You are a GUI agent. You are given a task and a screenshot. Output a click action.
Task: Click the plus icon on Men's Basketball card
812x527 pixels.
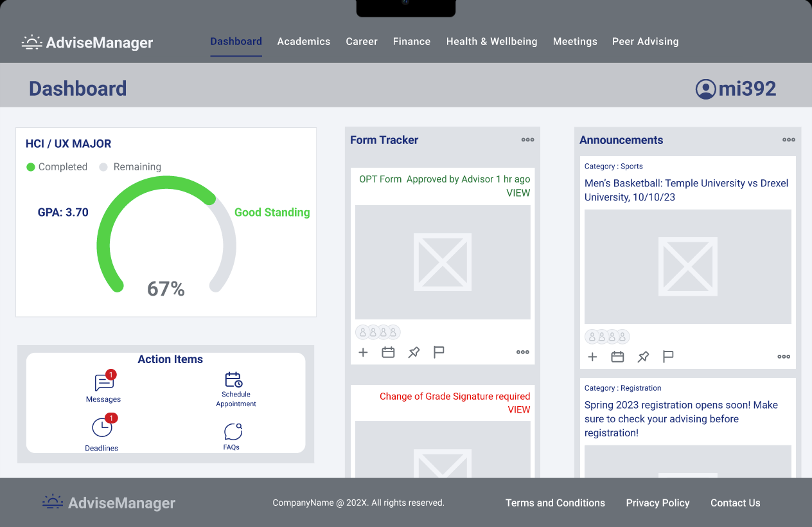[592, 357]
